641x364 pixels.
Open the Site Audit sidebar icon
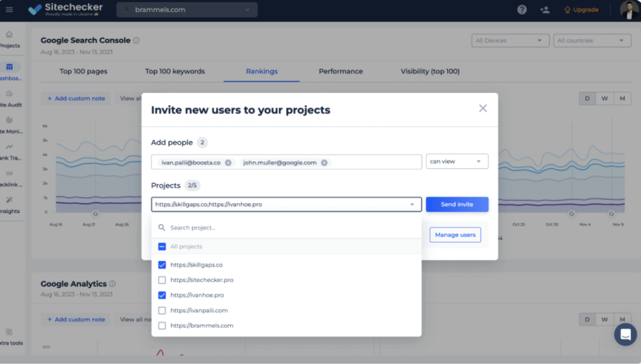click(x=9, y=94)
